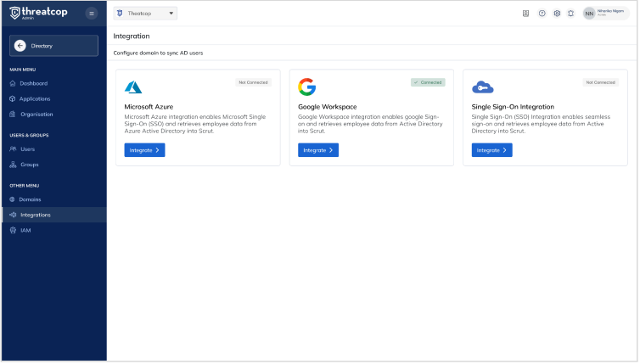Click the notifications bell icon
The height and width of the screenshot is (364, 640).
coord(570,14)
